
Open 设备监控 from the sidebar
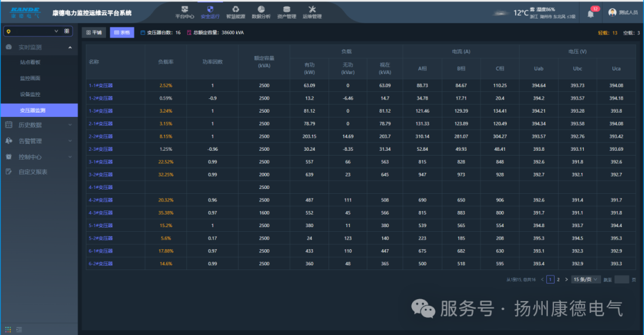tap(30, 94)
